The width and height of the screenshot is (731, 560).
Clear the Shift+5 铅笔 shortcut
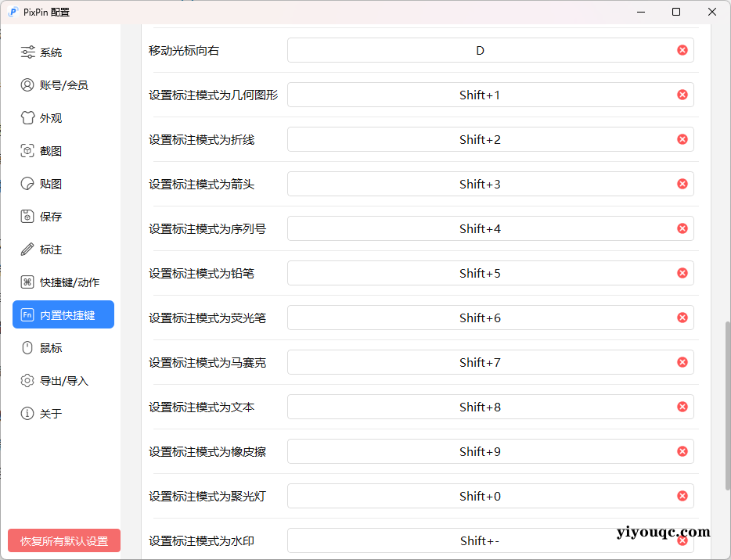pos(682,273)
